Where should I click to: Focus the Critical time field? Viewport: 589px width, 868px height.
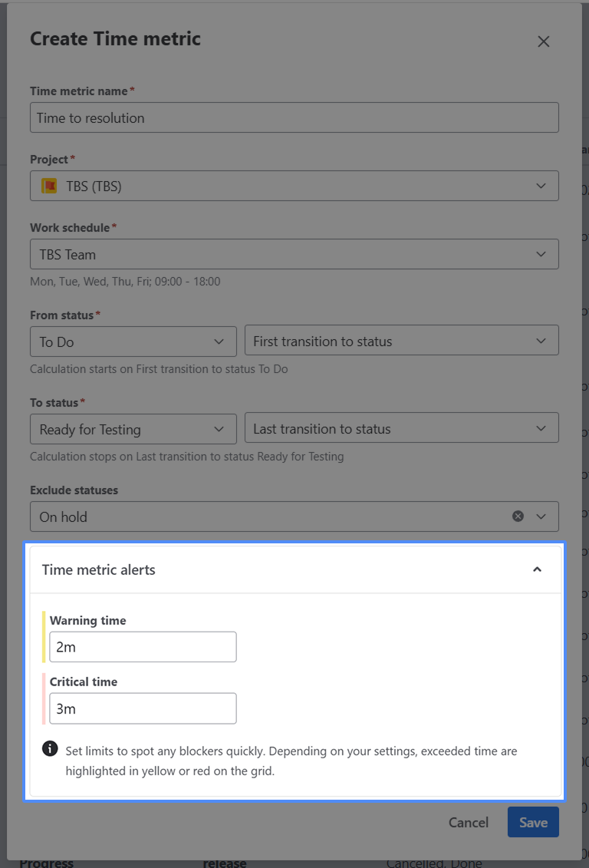coord(143,709)
